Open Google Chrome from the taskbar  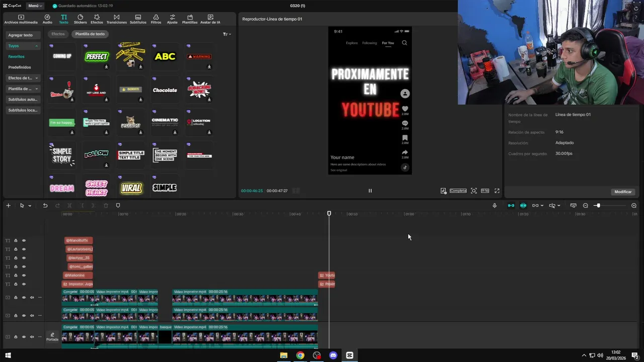click(x=300, y=355)
